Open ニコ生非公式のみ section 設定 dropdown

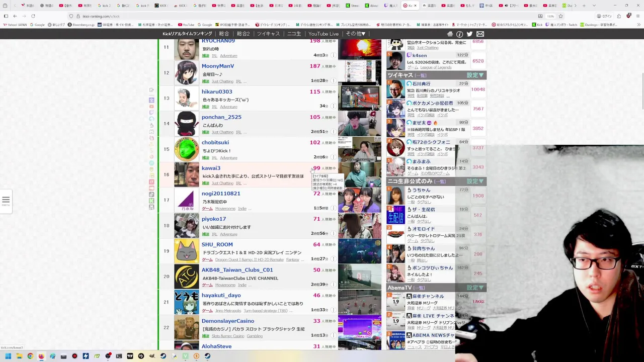pos(475,181)
